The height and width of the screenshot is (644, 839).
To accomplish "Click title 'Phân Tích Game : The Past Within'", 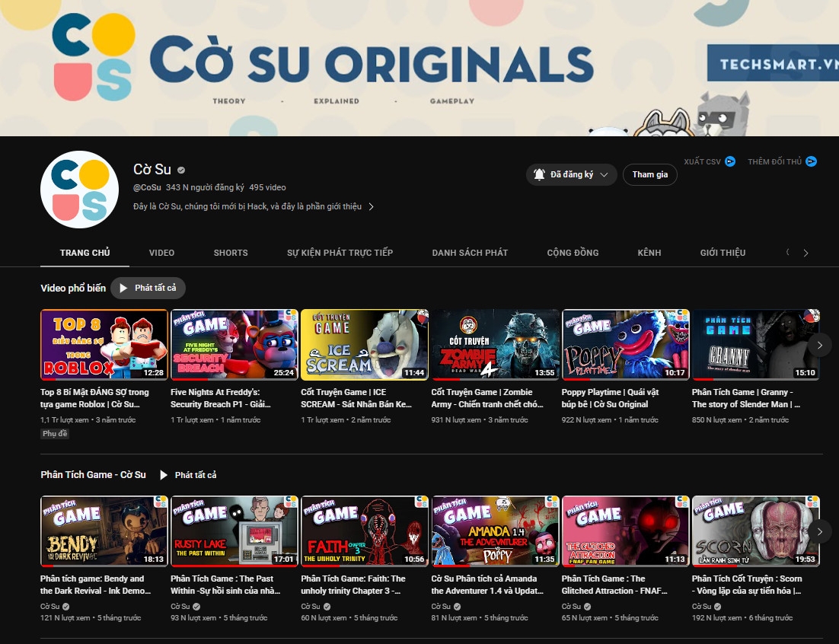I will 225,585.
